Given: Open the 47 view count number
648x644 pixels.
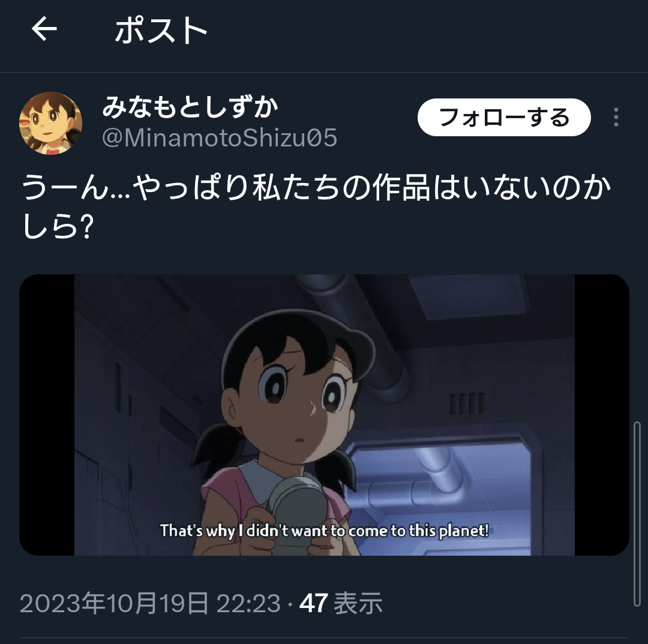Looking at the screenshot, I should [314, 603].
